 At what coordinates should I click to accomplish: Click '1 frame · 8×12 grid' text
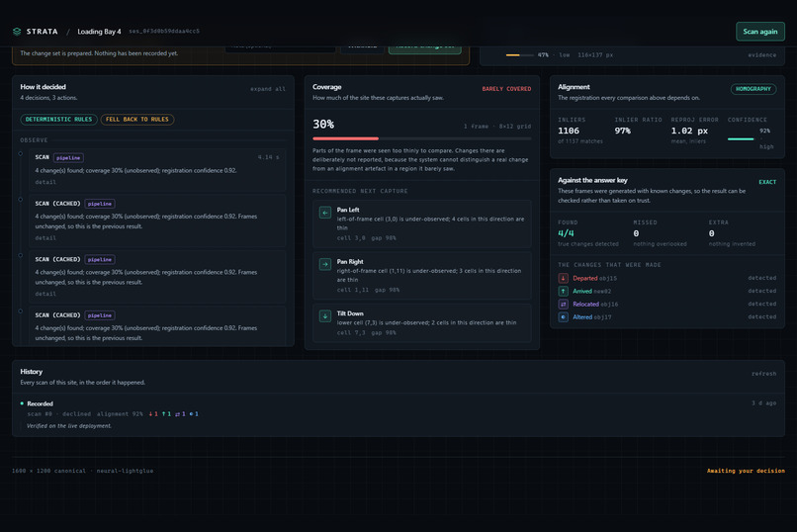click(x=497, y=126)
